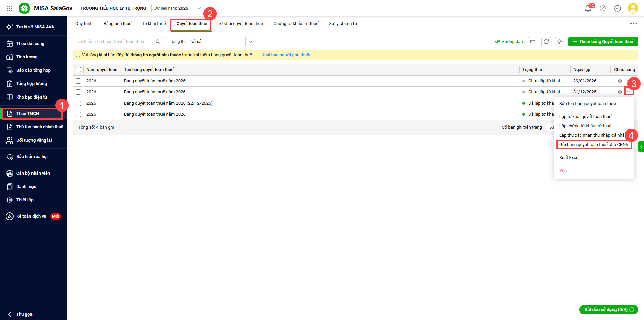This screenshot has width=644, height=320.
Task: Focus the tax settlement name search field
Action: pos(114,42)
